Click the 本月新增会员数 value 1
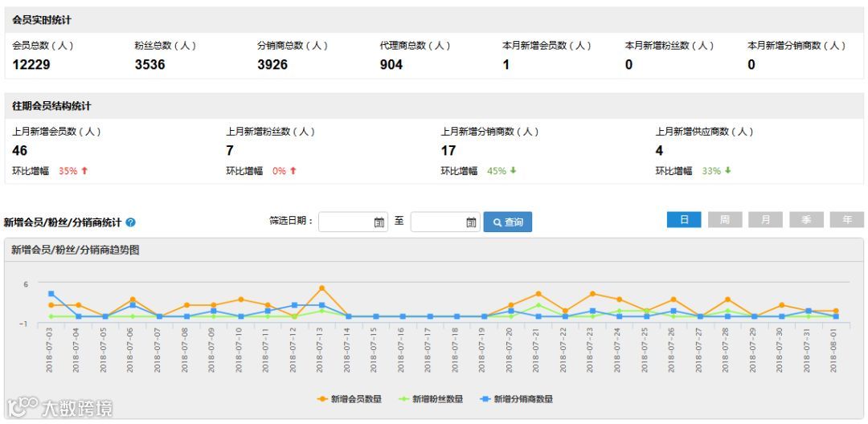Viewport: 868px width, 424px height. click(x=506, y=65)
